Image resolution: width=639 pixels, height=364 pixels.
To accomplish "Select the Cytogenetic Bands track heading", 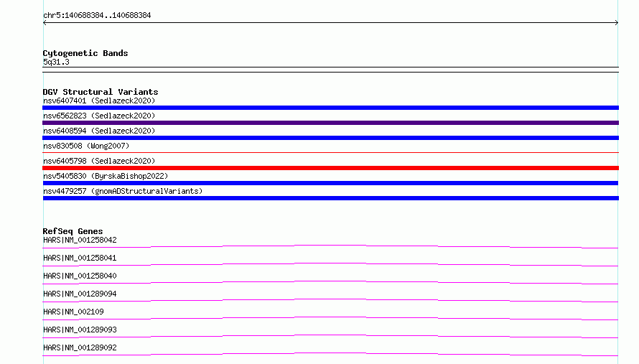I will pyautogui.click(x=85, y=53).
